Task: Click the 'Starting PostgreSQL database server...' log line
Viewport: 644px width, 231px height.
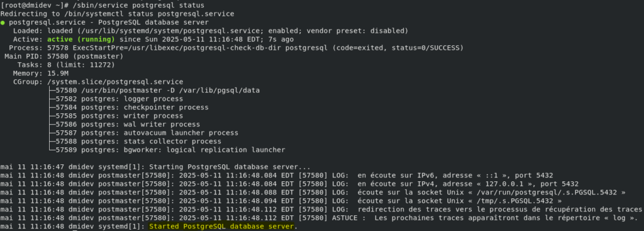Action: (x=155, y=167)
